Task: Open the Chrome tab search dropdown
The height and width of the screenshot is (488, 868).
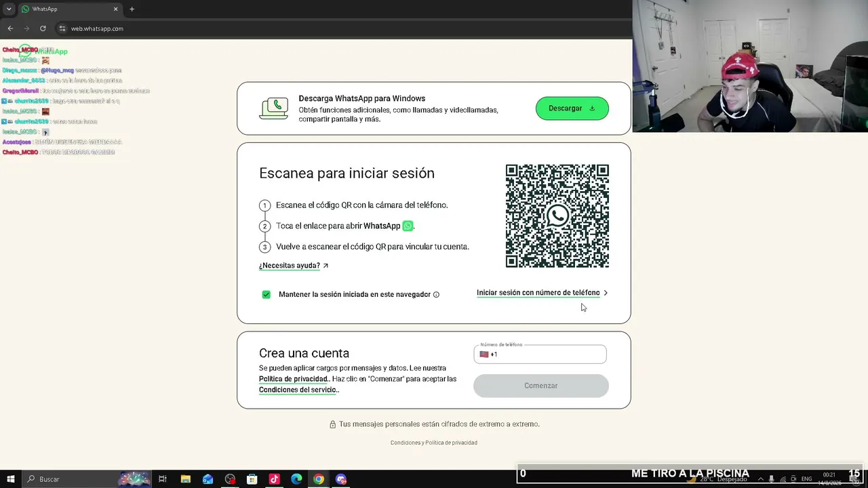Action: click(x=9, y=9)
